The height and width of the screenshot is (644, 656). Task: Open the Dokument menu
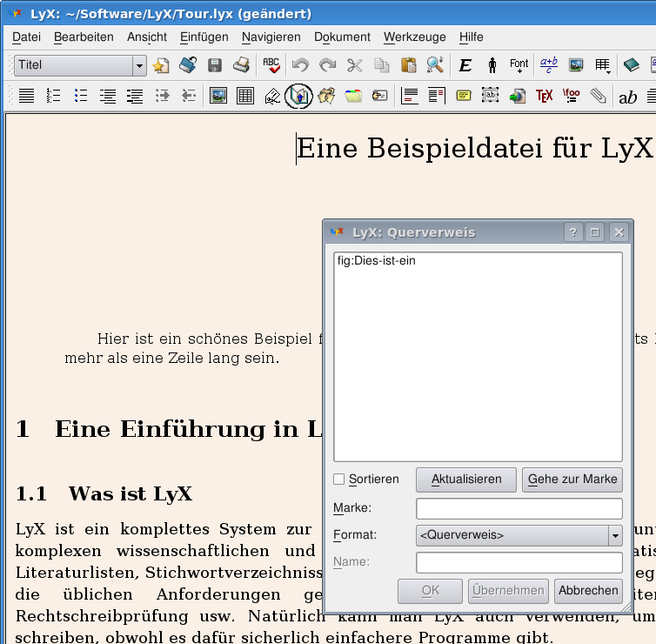click(x=342, y=37)
